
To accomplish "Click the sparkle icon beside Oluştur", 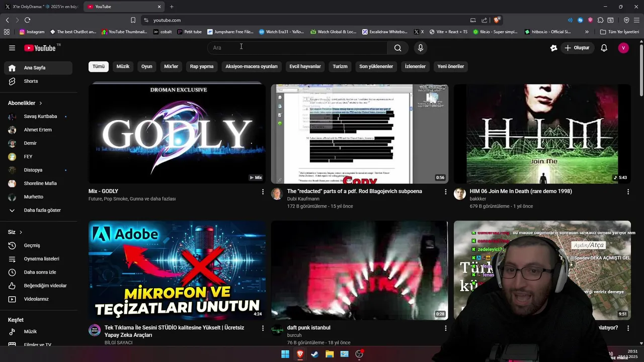I will point(554,48).
